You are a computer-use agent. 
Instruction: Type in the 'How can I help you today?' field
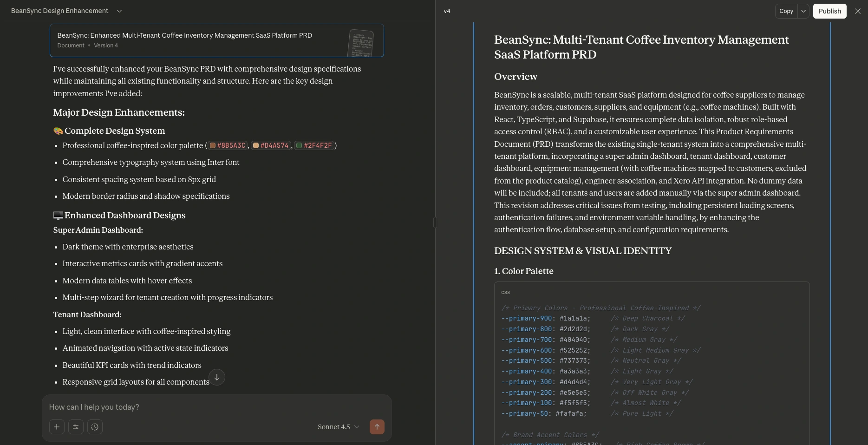click(216, 407)
